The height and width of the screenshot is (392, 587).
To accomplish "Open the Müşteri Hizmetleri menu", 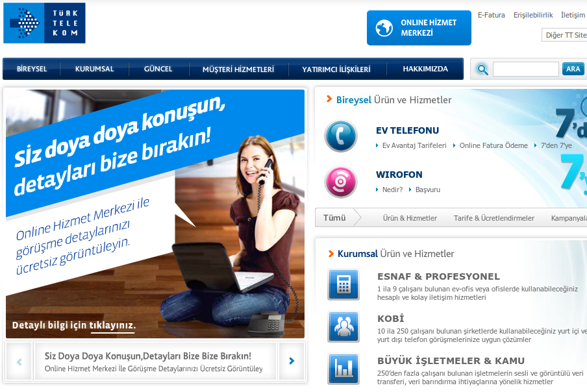I will click(238, 69).
